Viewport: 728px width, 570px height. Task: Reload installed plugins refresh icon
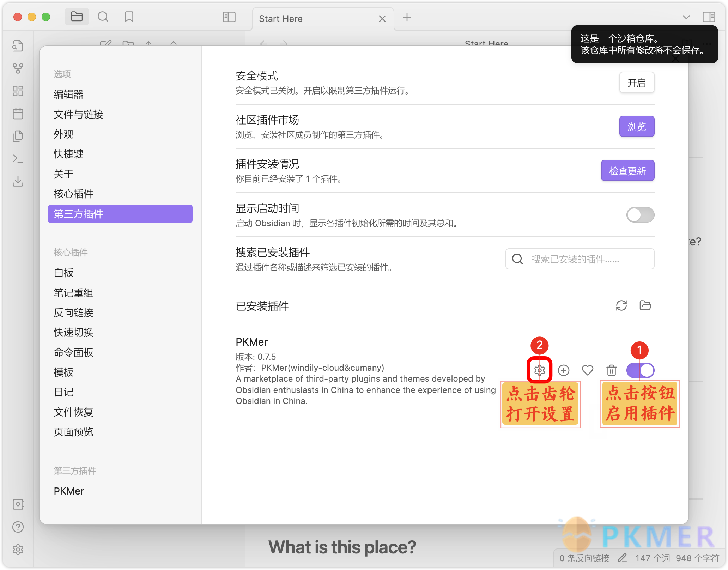(x=621, y=305)
